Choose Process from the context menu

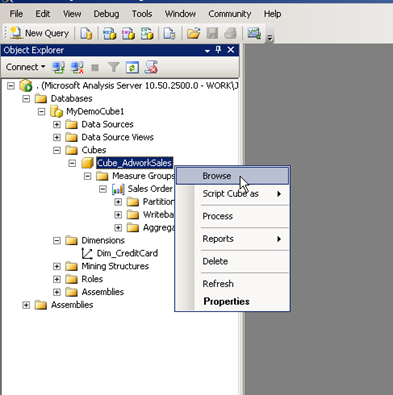pyautogui.click(x=232, y=216)
